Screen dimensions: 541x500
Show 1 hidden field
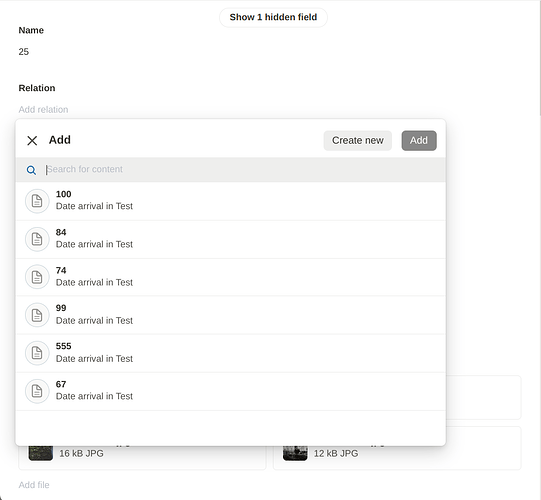coord(273,17)
